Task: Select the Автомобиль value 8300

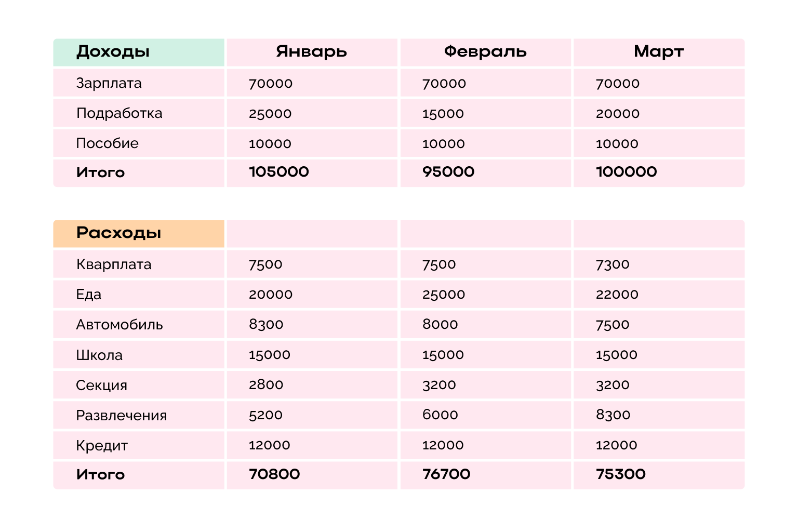Action: click(x=266, y=325)
